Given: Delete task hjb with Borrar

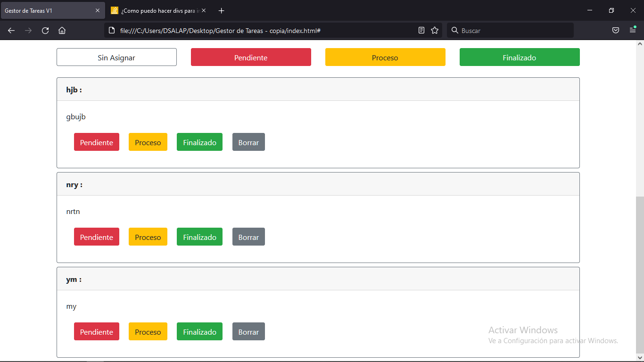Looking at the screenshot, I should [248, 142].
